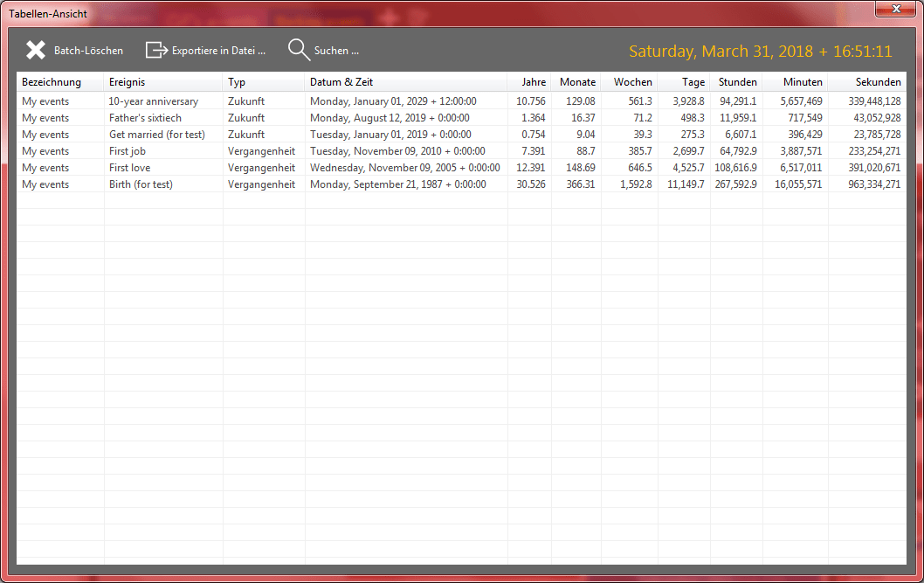Viewport: 924px width, 583px height.
Task: Click date Wednesday, November 09, 2005 + 0:00:00
Action: [x=405, y=168]
